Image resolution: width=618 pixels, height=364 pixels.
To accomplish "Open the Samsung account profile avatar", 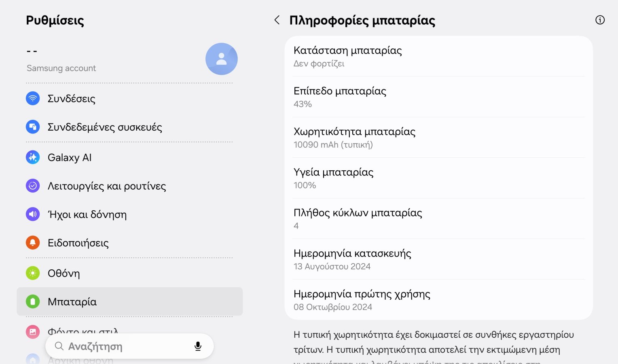I will 221,59.
